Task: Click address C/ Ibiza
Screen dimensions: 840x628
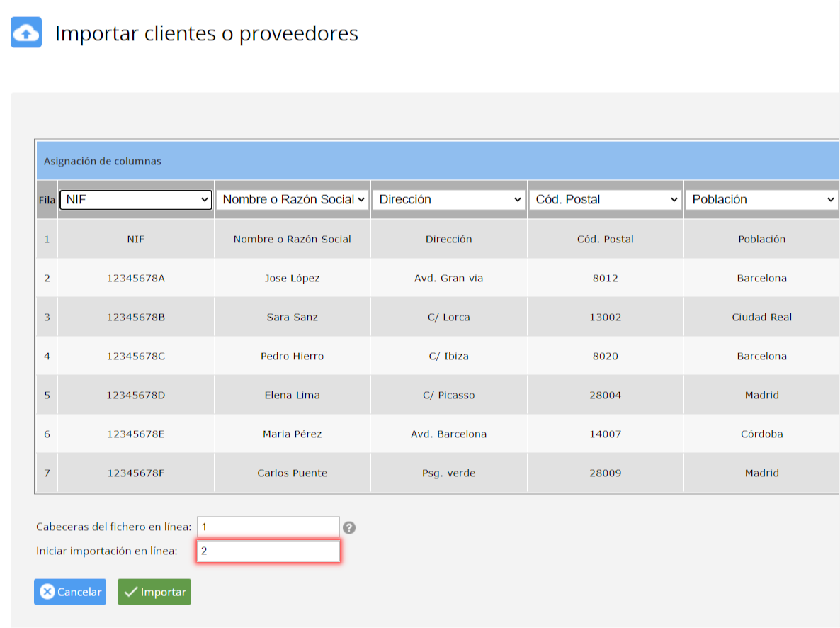Action: (449, 356)
